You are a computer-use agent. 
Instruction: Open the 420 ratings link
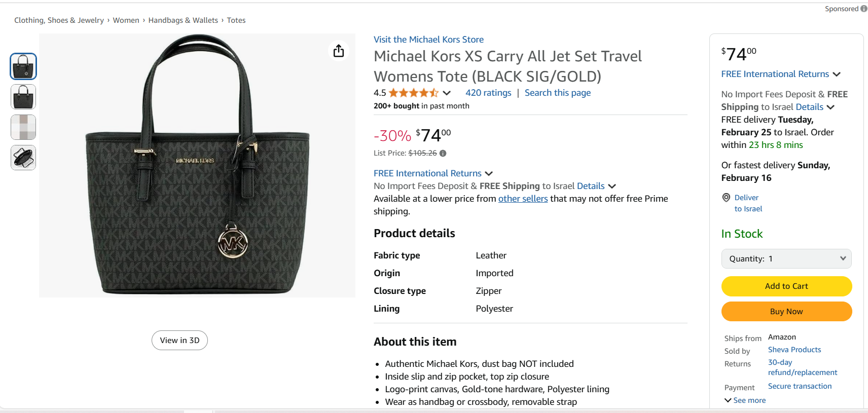coord(488,93)
